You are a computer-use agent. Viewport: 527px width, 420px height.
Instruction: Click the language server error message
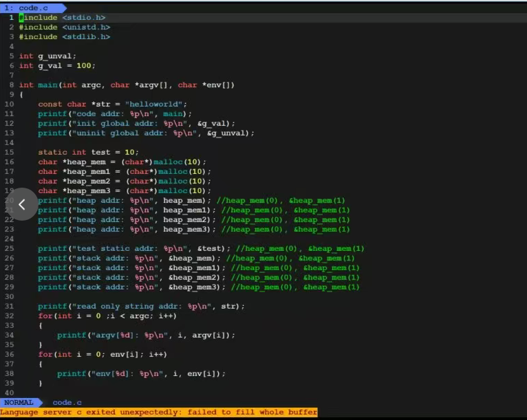tap(159, 412)
